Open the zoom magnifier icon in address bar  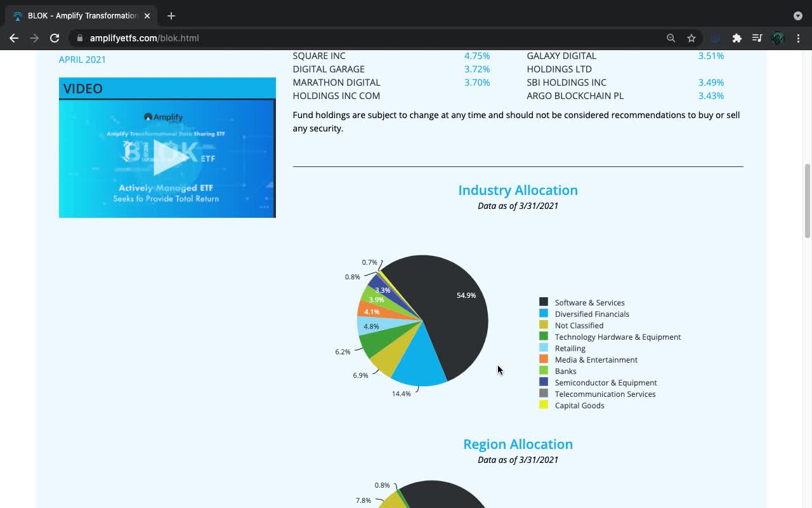click(x=671, y=38)
